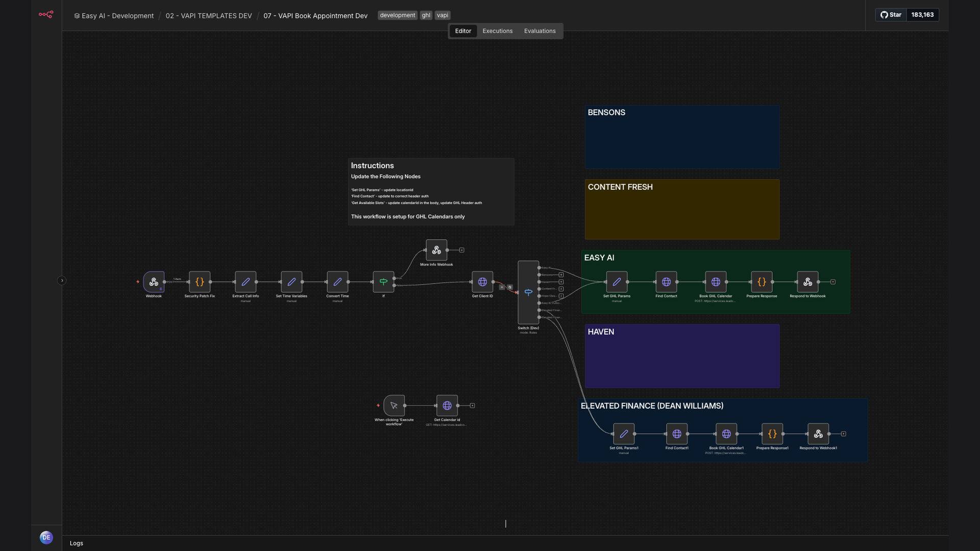The image size is (980, 551).
Task: Open the Get Calendar id HTTP node
Action: point(447,406)
